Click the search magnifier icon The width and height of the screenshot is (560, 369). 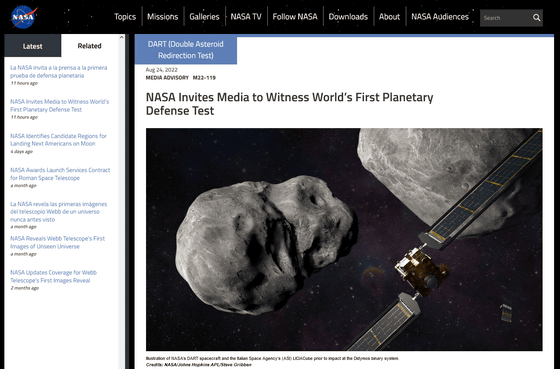click(x=536, y=18)
